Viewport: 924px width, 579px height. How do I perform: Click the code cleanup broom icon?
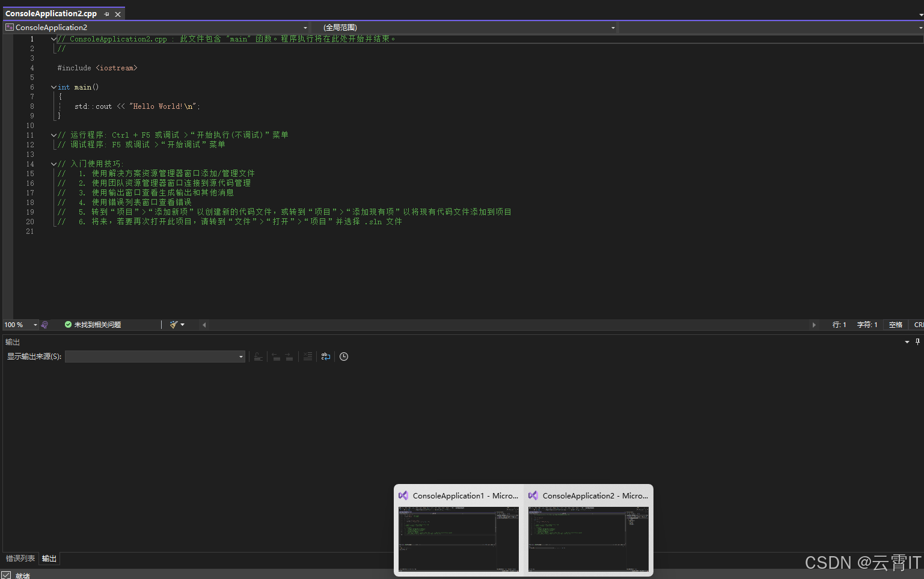click(174, 325)
